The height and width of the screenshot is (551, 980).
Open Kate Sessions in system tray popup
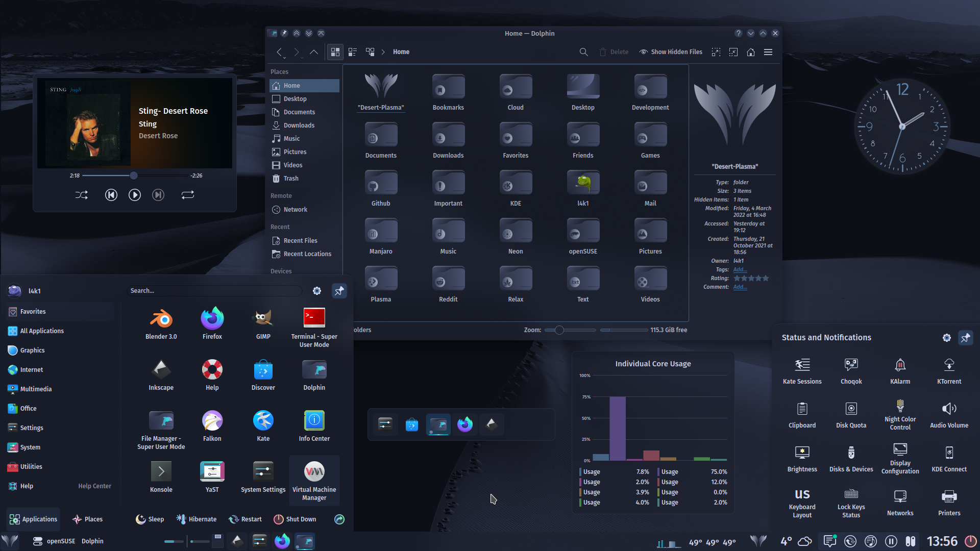tap(802, 371)
